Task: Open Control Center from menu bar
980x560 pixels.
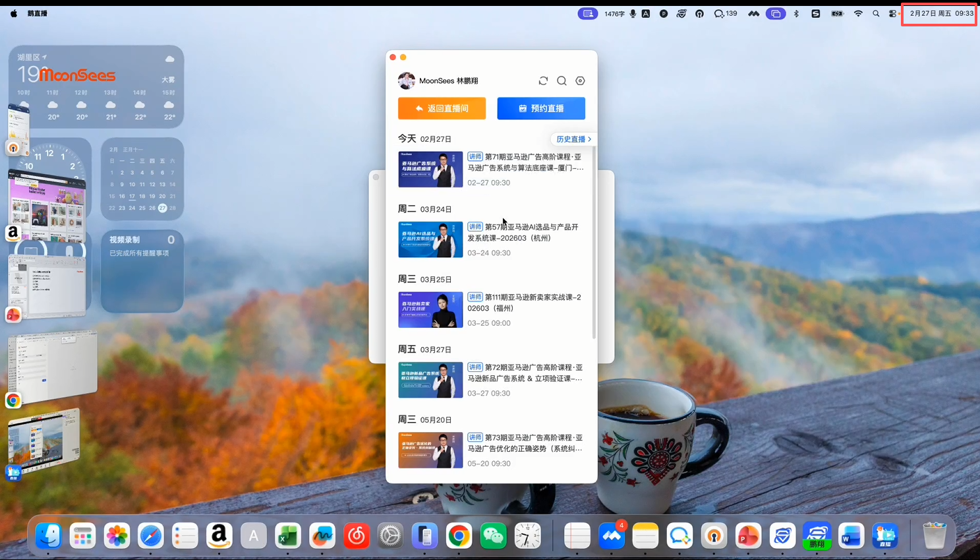Action: (893, 13)
